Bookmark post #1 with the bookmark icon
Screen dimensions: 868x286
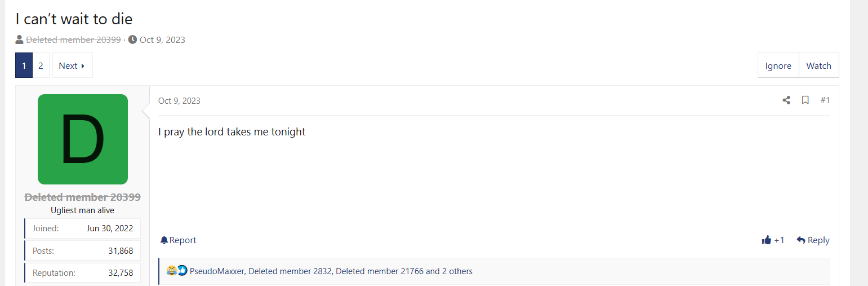point(805,100)
